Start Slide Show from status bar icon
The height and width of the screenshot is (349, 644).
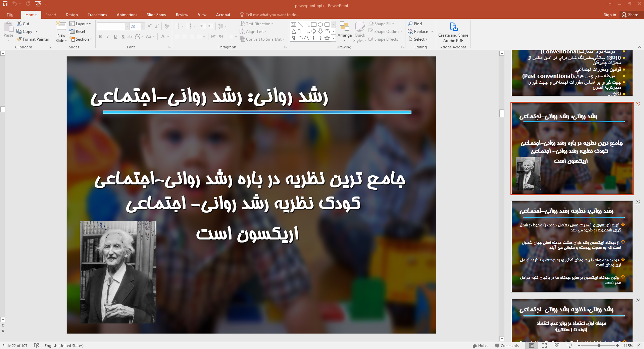[x=569, y=345]
